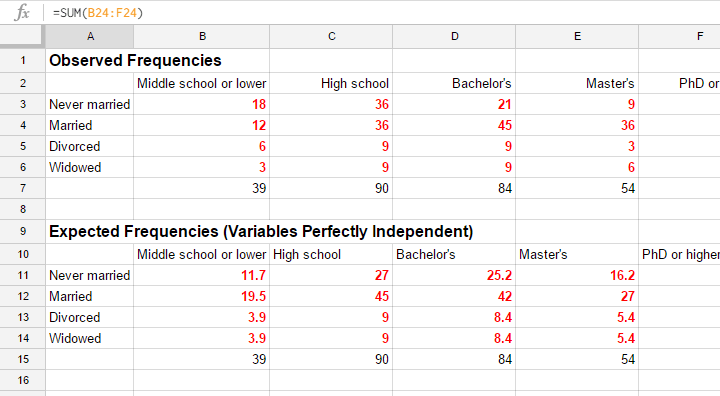Select the expected value 11.7 cell
Screen dimensions: 720x396
[202, 275]
